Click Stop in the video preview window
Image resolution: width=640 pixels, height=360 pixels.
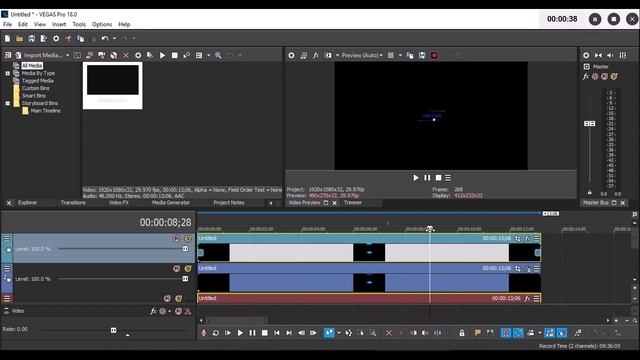(438, 178)
